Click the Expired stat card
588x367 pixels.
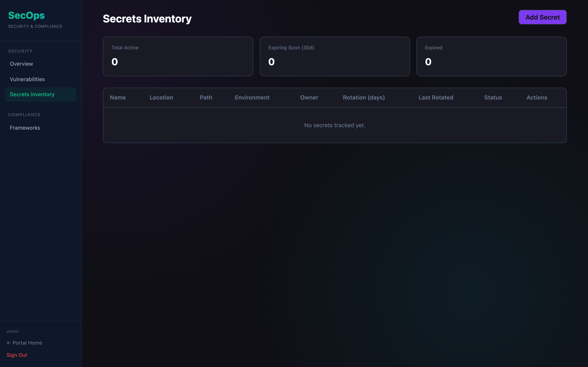(492, 56)
